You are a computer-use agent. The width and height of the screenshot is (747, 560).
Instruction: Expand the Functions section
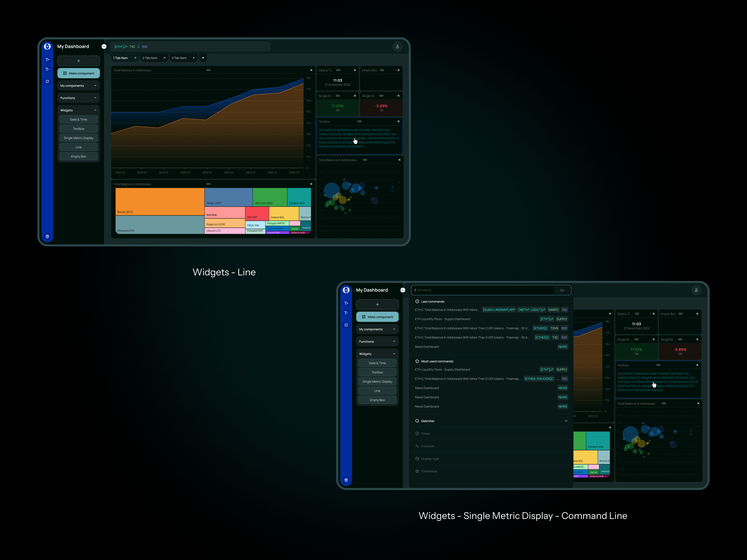click(78, 98)
